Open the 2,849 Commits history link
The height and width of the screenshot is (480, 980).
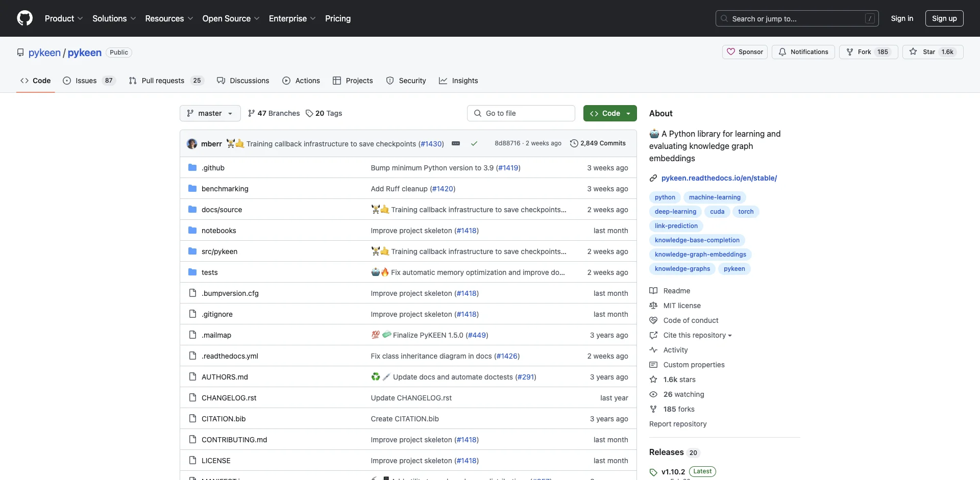(598, 143)
